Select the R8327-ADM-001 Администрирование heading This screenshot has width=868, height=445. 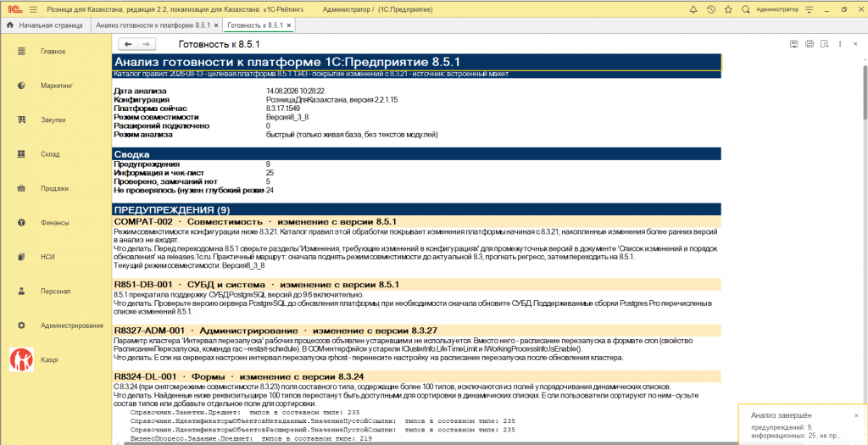click(x=417, y=331)
